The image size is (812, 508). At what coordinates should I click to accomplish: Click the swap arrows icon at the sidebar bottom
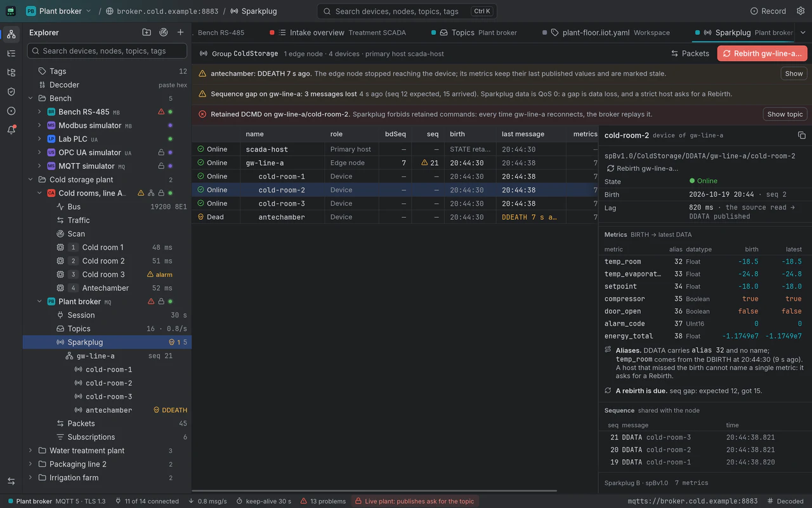pyautogui.click(x=11, y=481)
